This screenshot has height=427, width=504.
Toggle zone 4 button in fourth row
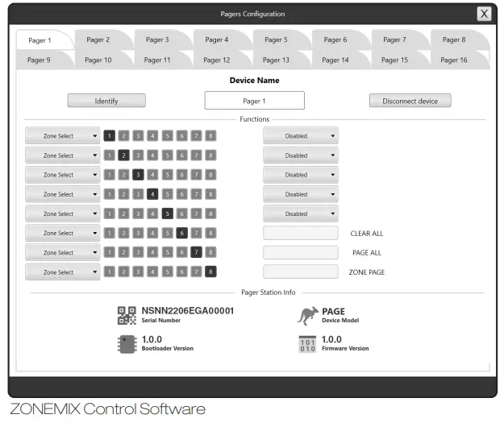pyautogui.click(x=152, y=194)
